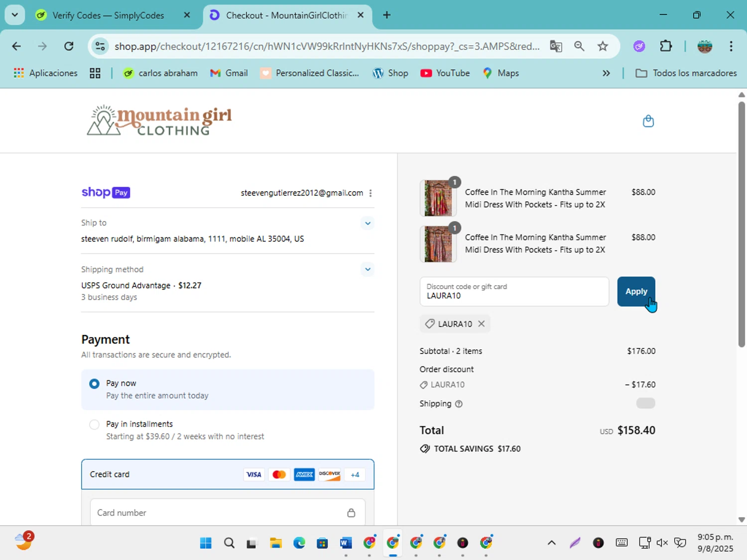
Task: Reload the checkout page
Action: click(69, 46)
